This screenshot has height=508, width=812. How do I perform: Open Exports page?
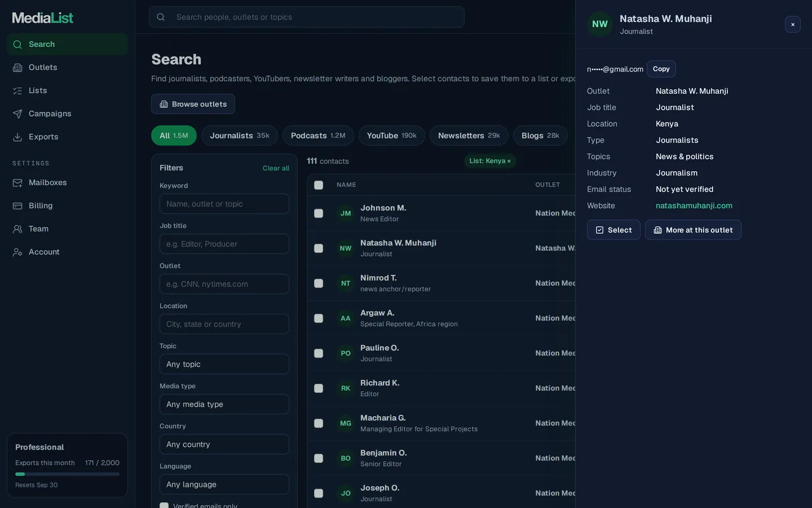(67, 137)
